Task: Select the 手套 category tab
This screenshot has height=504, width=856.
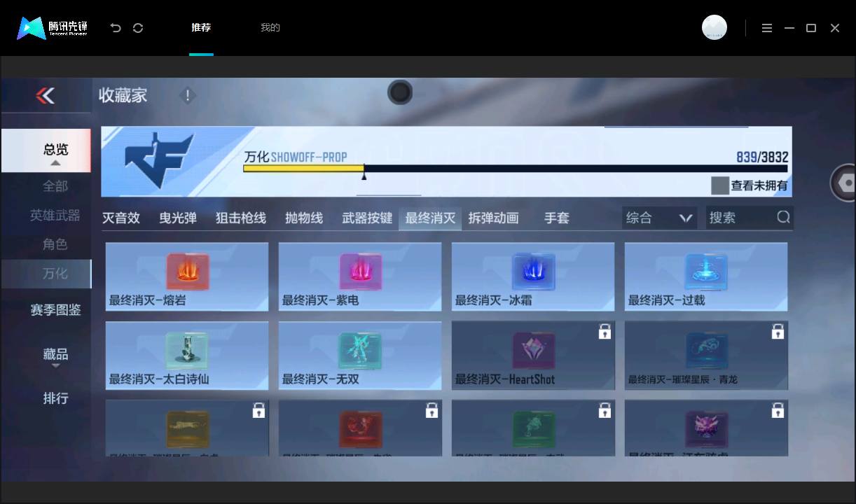Action: point(557,218)
